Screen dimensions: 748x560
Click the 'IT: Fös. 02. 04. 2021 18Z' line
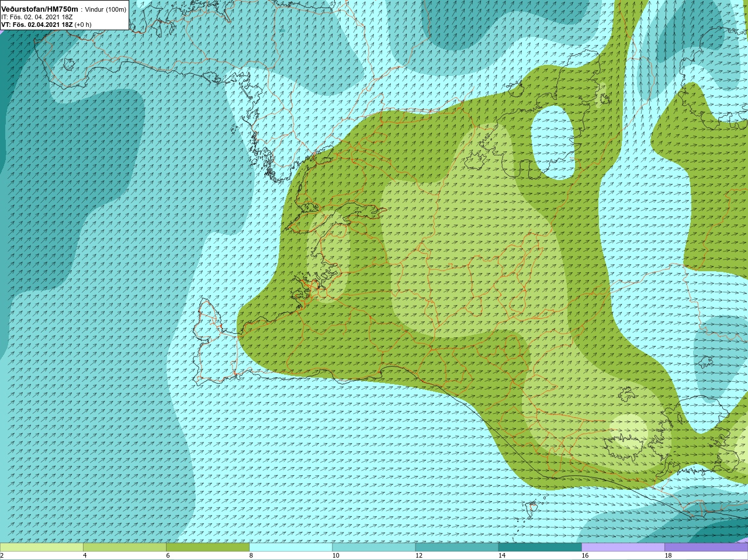37,18
